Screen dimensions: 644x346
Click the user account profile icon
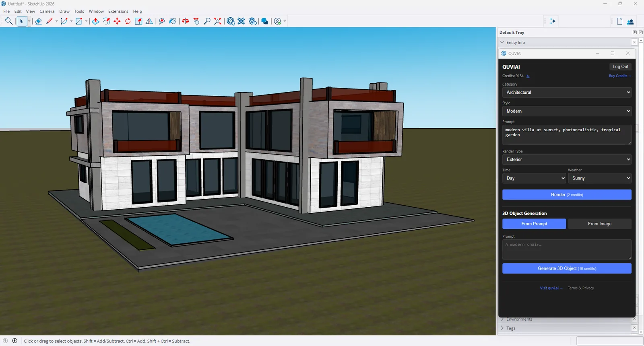277,21
